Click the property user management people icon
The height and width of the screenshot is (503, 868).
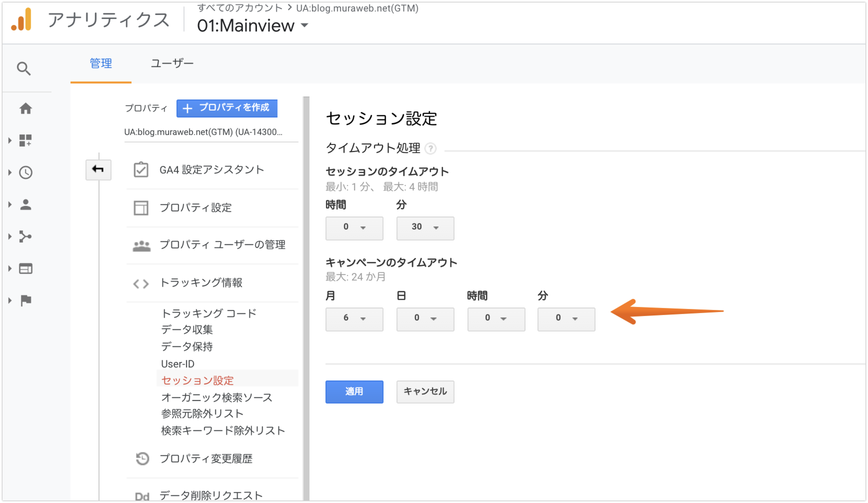(141, 246)
